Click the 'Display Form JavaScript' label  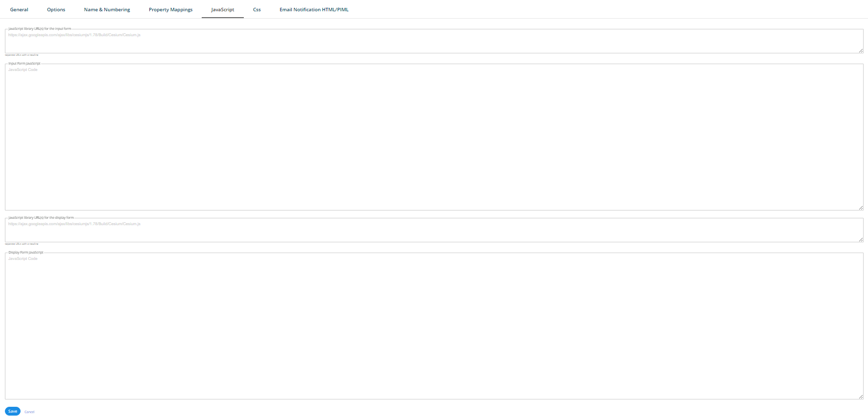[26, 253]
